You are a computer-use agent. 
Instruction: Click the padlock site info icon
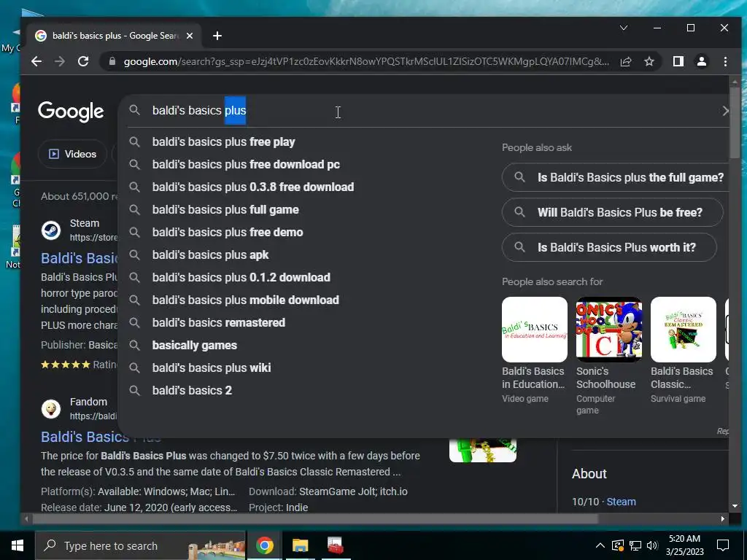112,61
